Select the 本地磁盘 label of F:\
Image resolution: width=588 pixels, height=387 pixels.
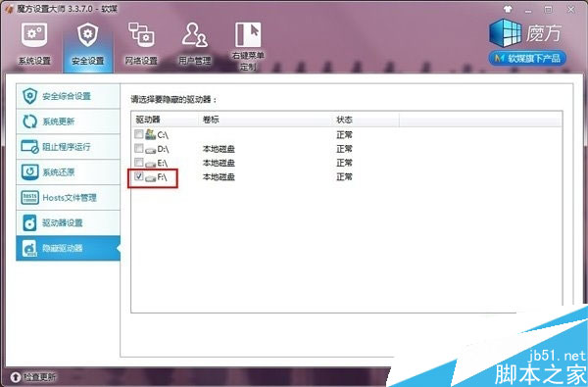tap(219, 176)
